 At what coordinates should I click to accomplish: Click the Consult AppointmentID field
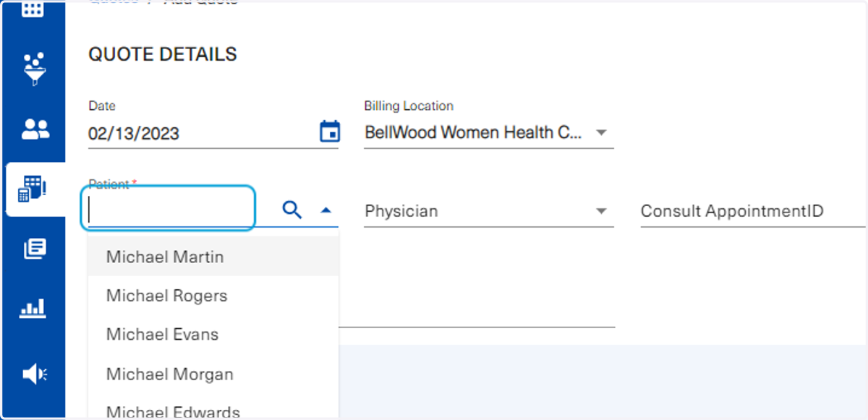(x=753, y=211)
